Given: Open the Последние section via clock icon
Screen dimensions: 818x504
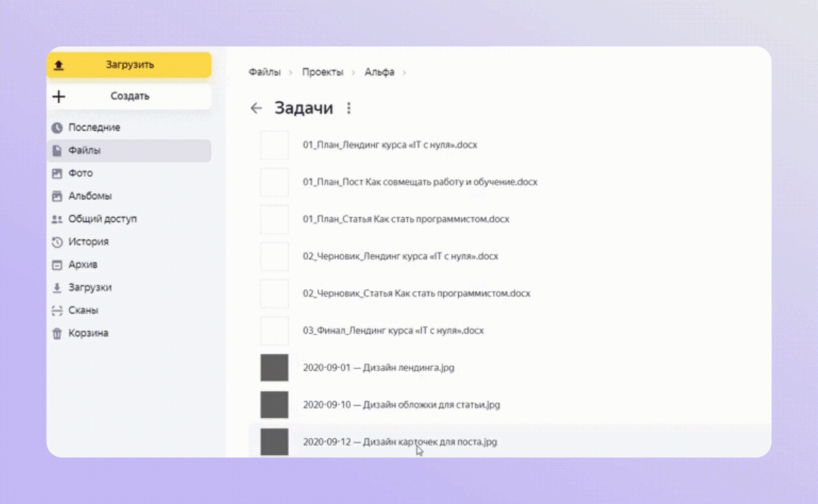Looking at the screenshot, I should pos(58,127).
